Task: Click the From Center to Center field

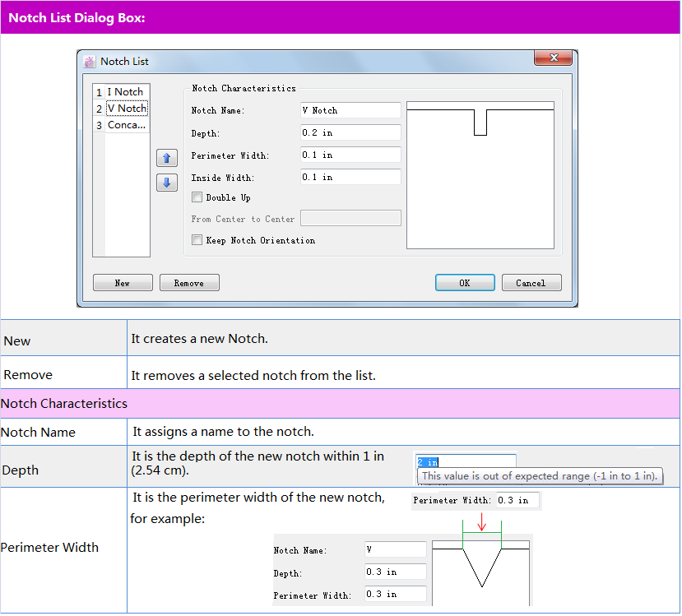Action: (350, 219)
